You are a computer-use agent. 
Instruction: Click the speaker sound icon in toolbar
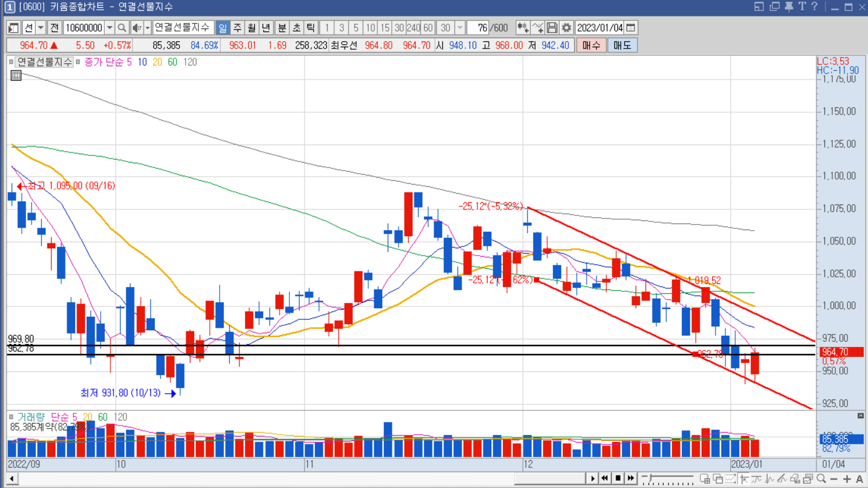(x=136, y=28)
